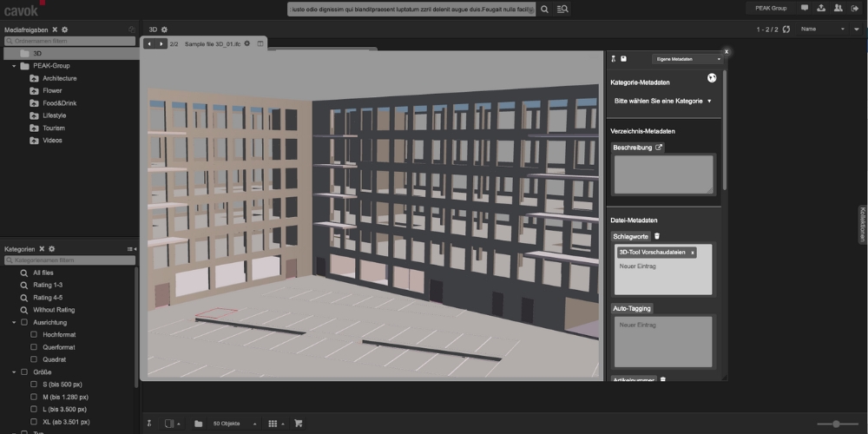The height and width of the screenshot is (434, 868).
Task: Click the PEAK Group account button
Action: click(x=771, y=9)
